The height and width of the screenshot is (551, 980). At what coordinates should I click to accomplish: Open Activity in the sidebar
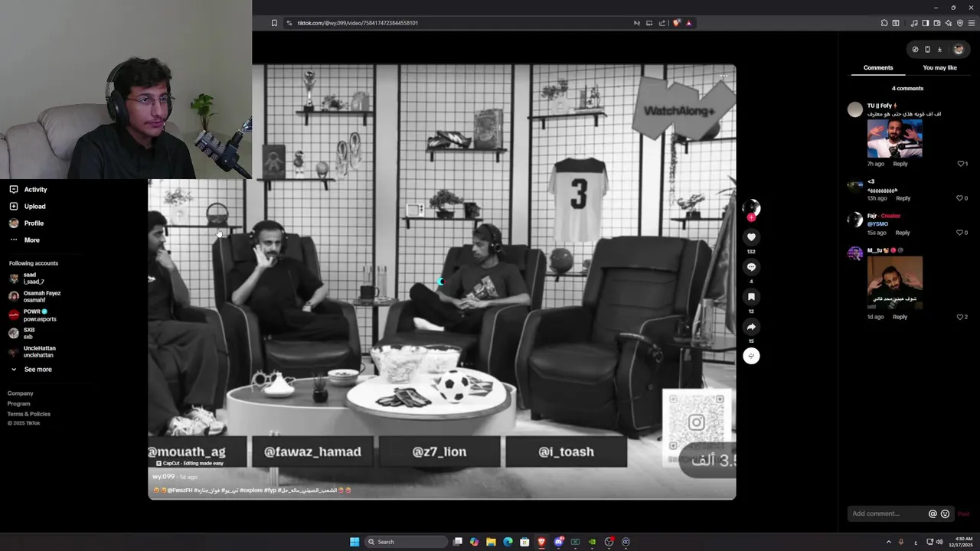coord(28,190)
